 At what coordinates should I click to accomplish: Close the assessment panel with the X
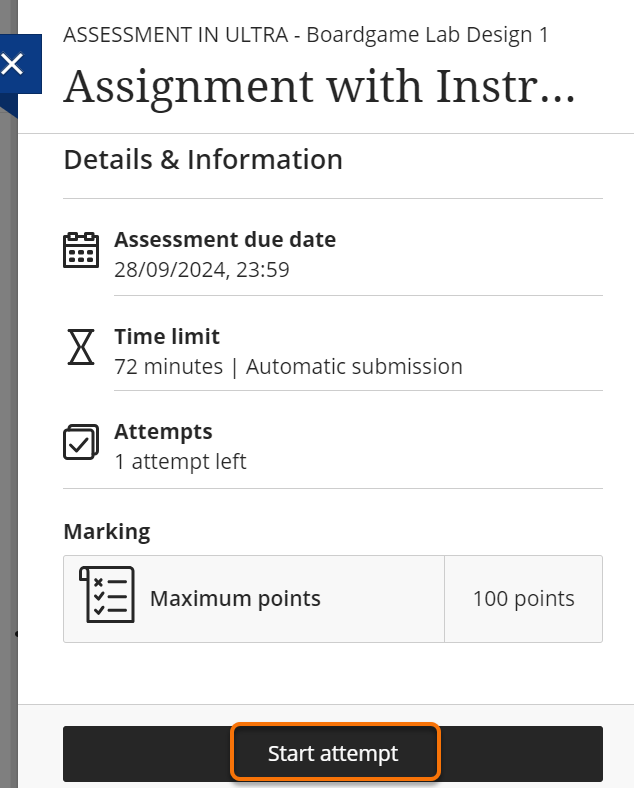13,65
